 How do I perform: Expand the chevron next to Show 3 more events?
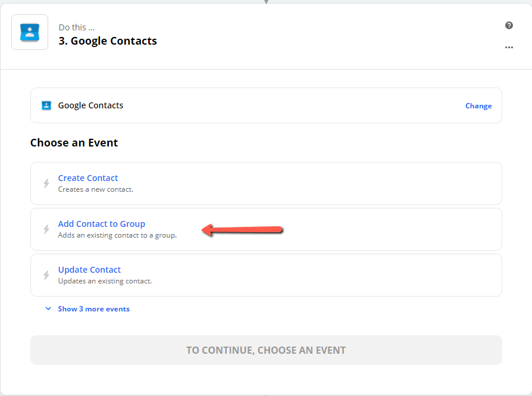(x=48, y=308)
